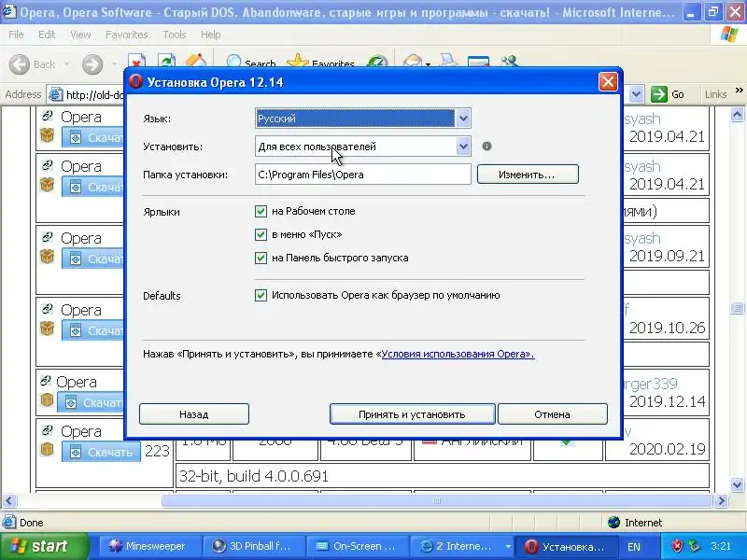Click the install folder path field

(x=362, y=175)
